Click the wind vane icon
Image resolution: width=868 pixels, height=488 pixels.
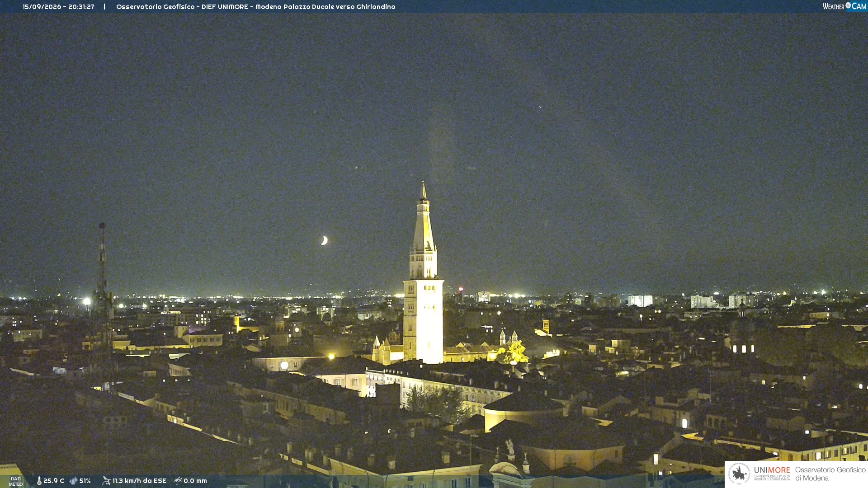pos(106,481)
